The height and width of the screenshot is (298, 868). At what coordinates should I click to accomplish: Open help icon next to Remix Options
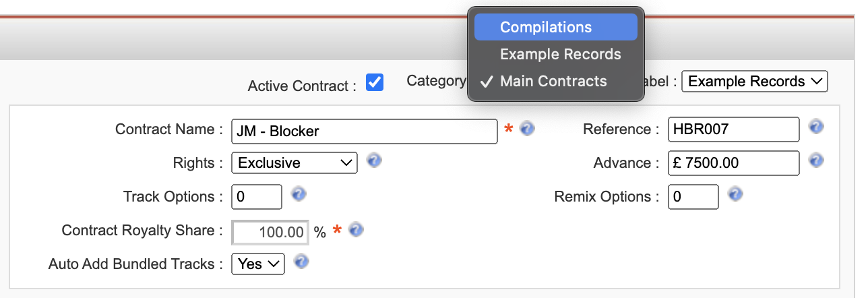(x=736, y=194)
